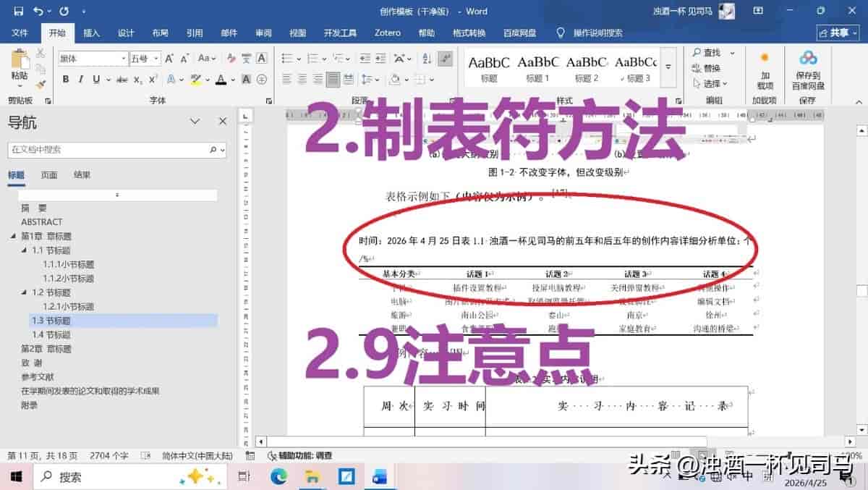Center align text
Screen dimensions: 868x490
(x=302, y=79)
